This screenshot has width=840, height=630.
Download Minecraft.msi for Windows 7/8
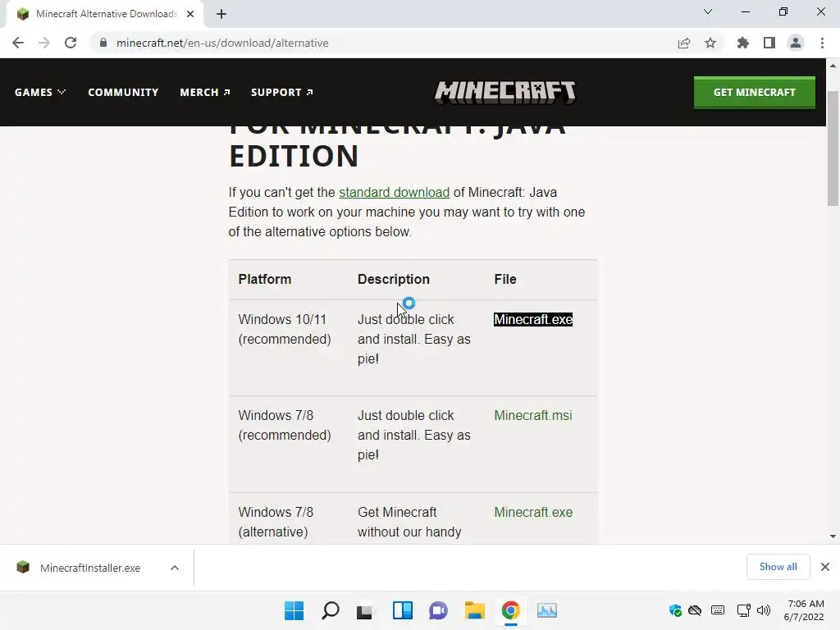533,415
